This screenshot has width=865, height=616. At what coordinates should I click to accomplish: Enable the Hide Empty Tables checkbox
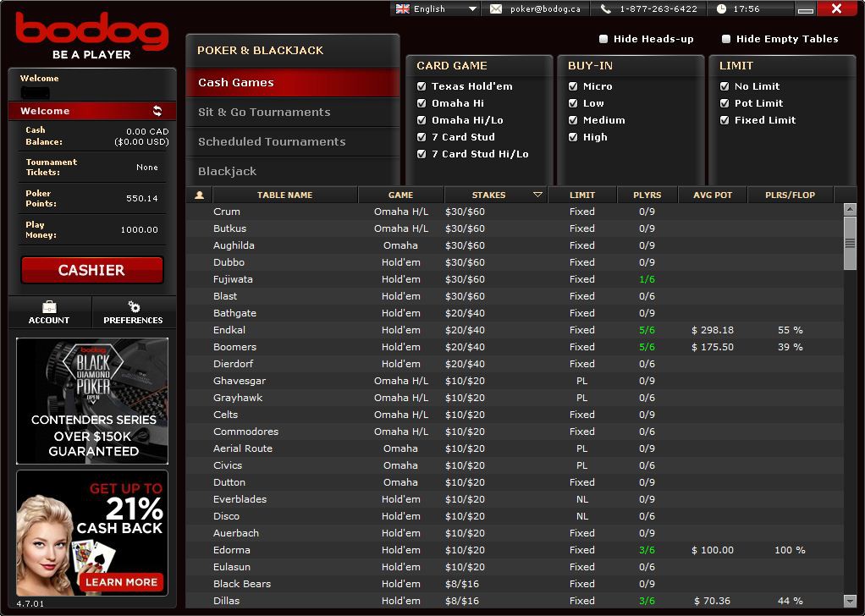pos(726,39)
